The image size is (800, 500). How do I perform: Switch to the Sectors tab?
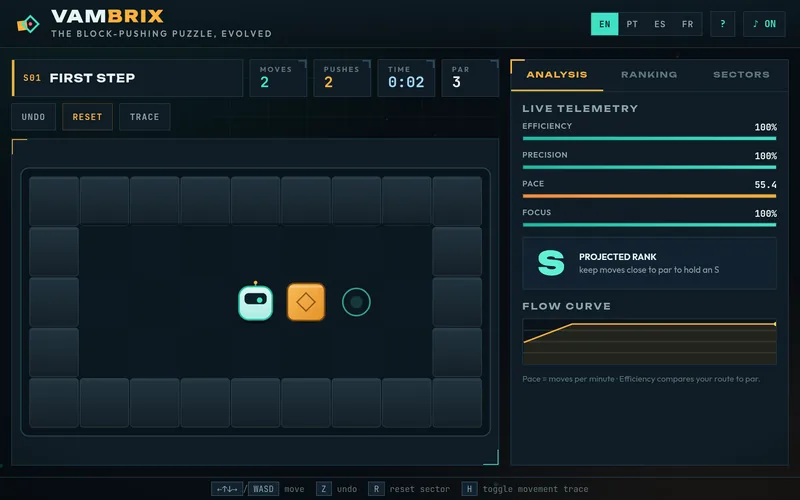(x=741, y=75)
